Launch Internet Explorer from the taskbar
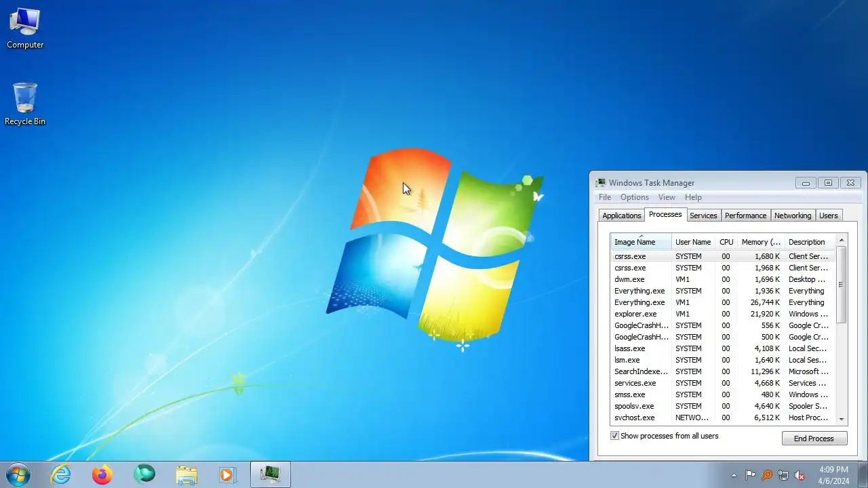This screenshot has width=868, height=488. [x=61, y=474]
